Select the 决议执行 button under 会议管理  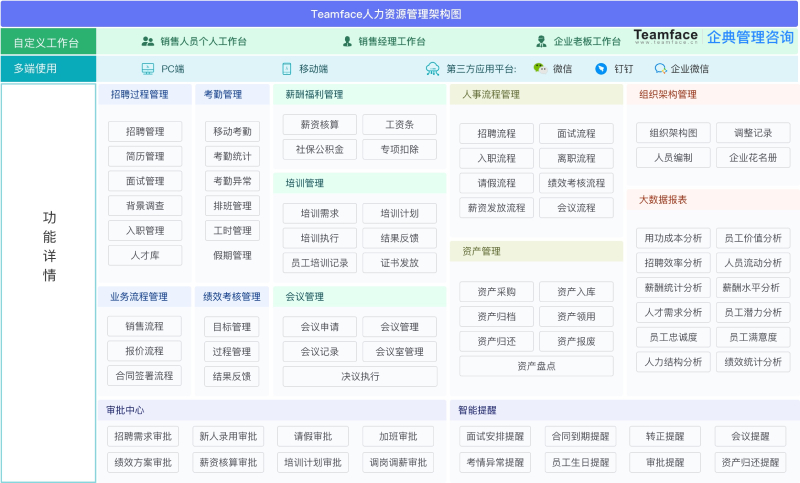(360, 377)
